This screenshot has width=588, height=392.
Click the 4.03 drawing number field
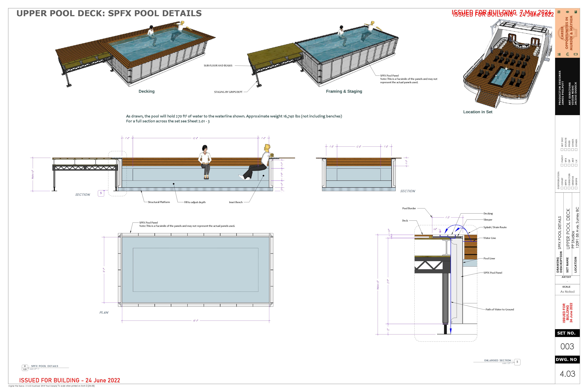[x=567, y=374]
